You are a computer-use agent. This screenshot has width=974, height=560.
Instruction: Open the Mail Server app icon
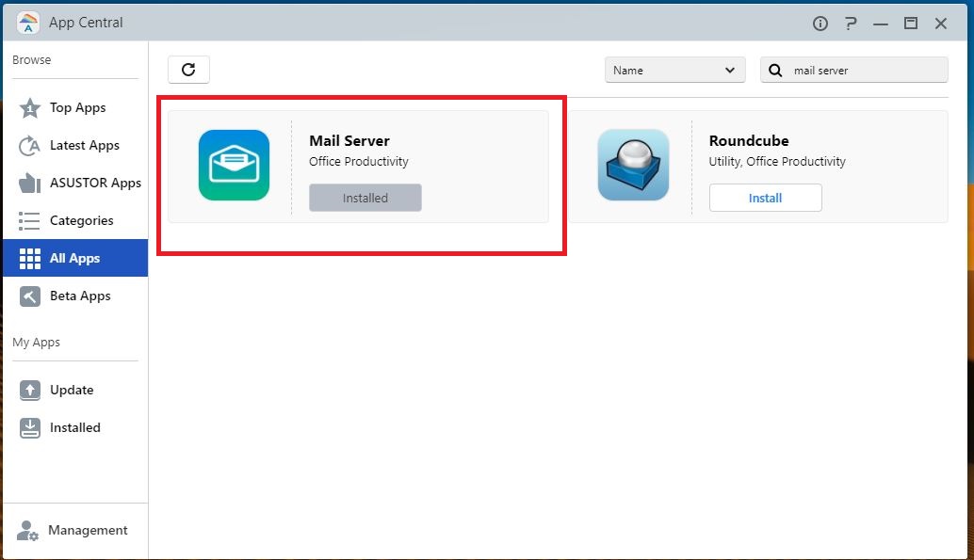[x=235, y=165]
